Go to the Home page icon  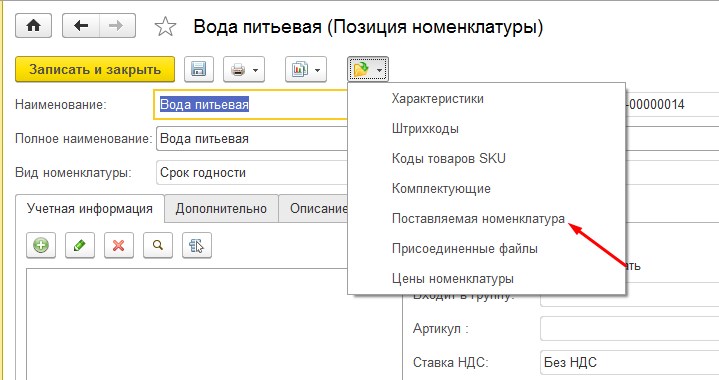coord(33,26)
